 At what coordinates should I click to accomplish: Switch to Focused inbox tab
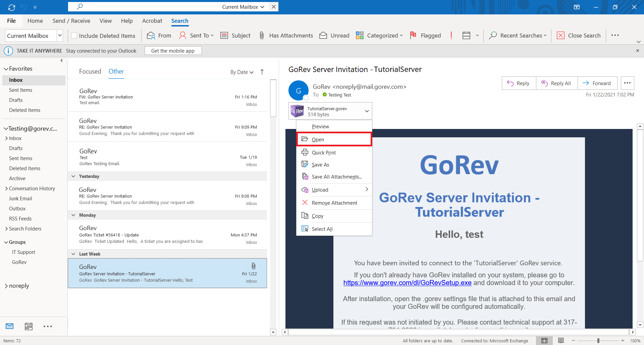90,71
